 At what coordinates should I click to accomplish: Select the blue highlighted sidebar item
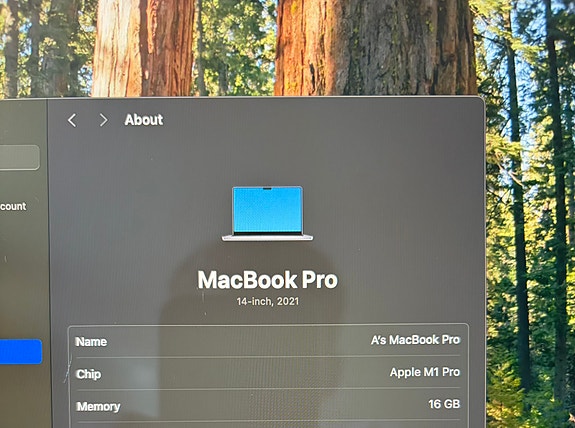[21, 352]
